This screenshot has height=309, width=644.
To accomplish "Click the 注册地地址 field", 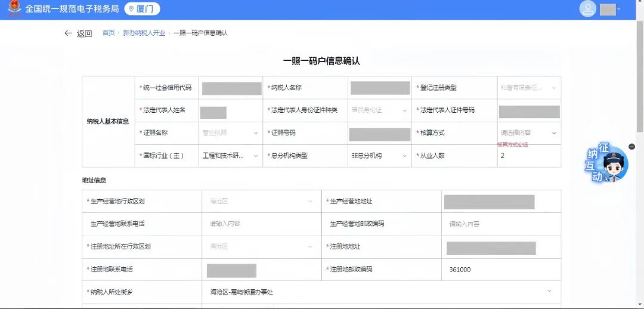I will (x=491, y=248).
